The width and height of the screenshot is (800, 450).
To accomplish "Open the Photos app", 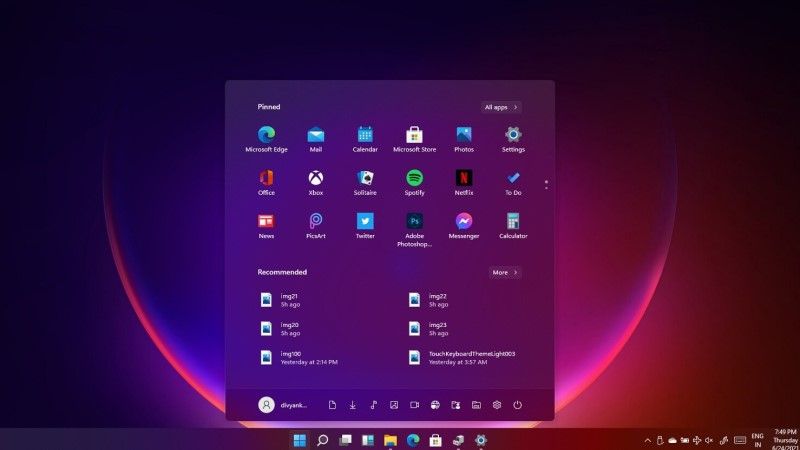I will 464,139.
